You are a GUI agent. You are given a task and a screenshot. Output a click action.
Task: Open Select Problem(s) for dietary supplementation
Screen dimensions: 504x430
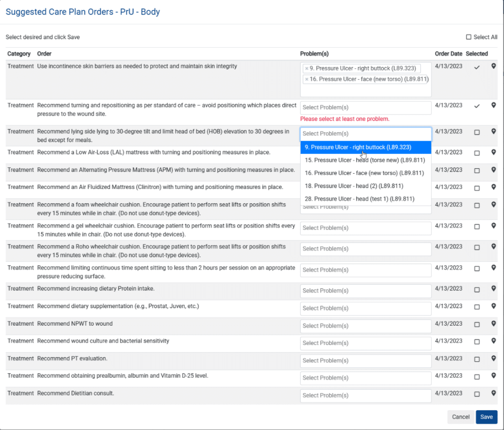point(366,308)
